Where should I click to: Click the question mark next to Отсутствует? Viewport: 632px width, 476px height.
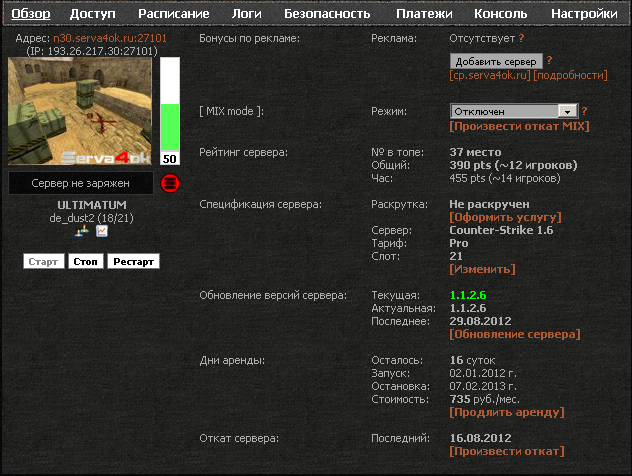521,38
